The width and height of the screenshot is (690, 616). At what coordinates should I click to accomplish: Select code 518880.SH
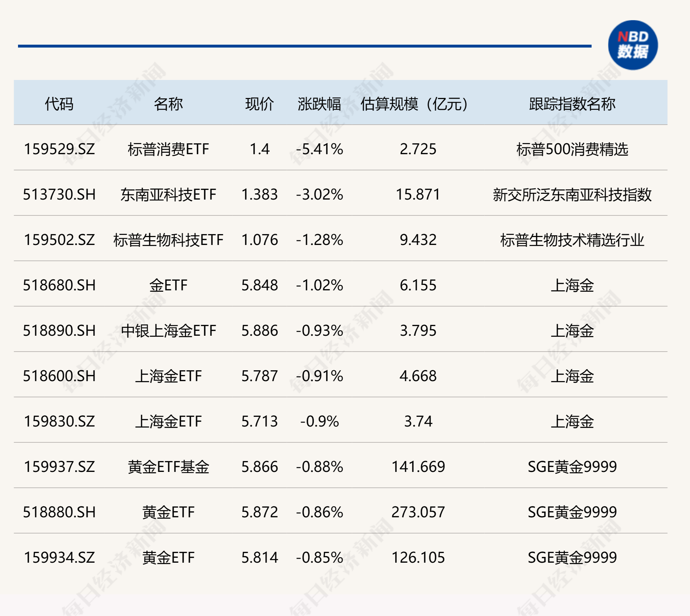59,512
